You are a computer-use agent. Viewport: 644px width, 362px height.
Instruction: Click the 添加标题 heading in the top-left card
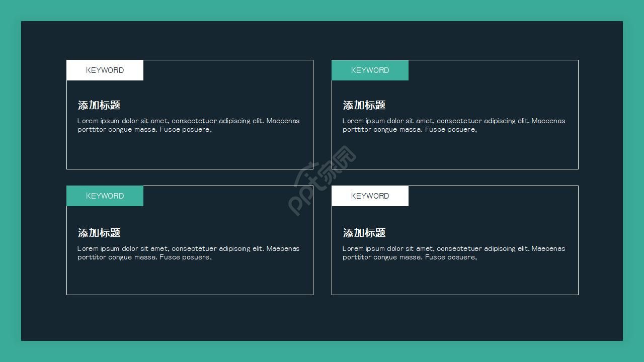coord(99,105)
